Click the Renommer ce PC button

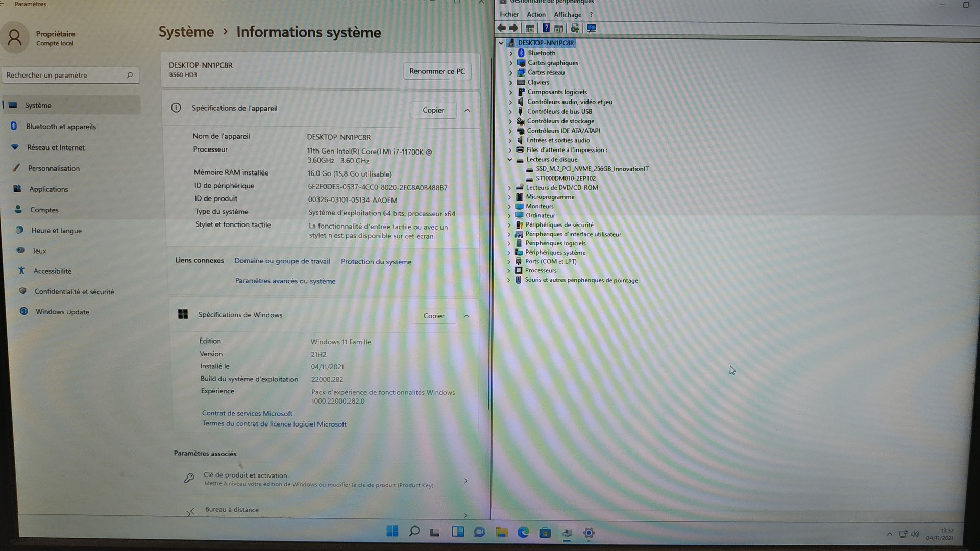437,71
